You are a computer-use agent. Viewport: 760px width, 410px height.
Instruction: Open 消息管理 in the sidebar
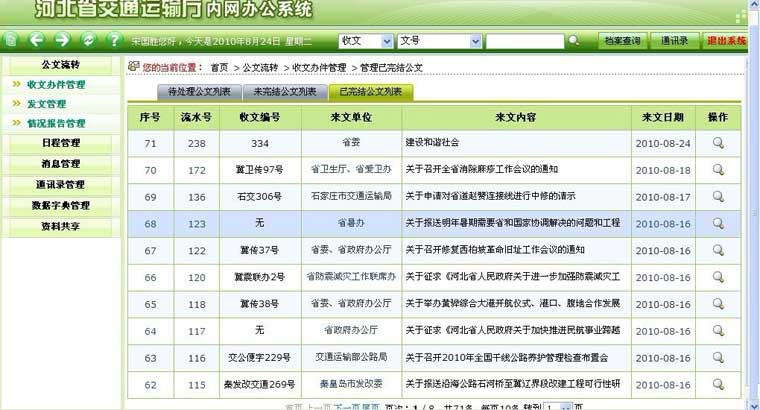pyautogui.click(x=61, y=164)
